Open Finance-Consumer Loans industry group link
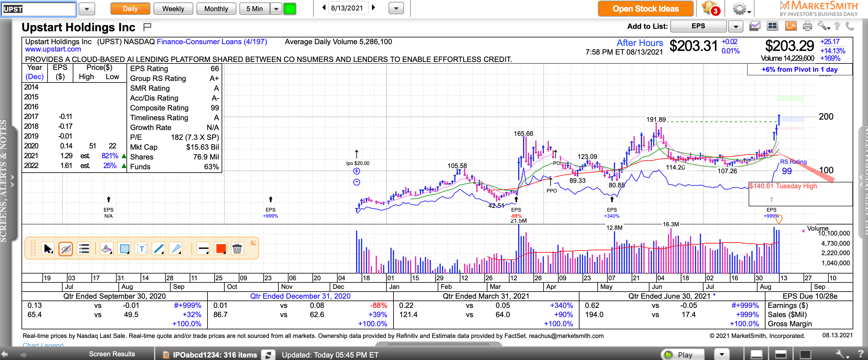 [212, 42]
